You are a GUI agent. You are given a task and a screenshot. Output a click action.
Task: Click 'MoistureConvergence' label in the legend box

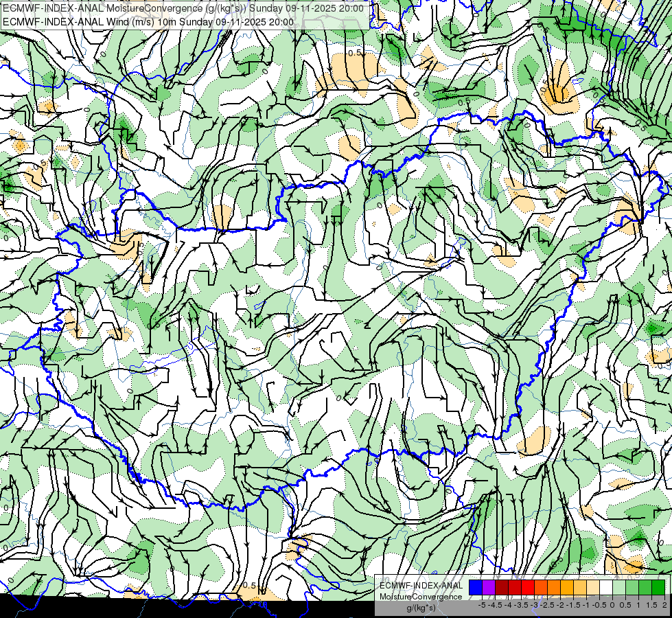(421, 597)
